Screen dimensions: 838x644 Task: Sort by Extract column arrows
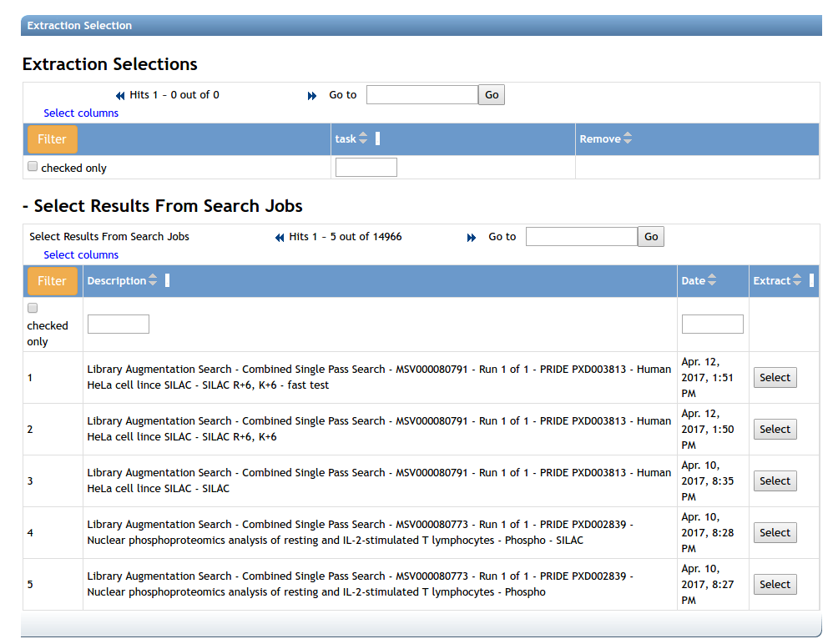coord(797,281)
